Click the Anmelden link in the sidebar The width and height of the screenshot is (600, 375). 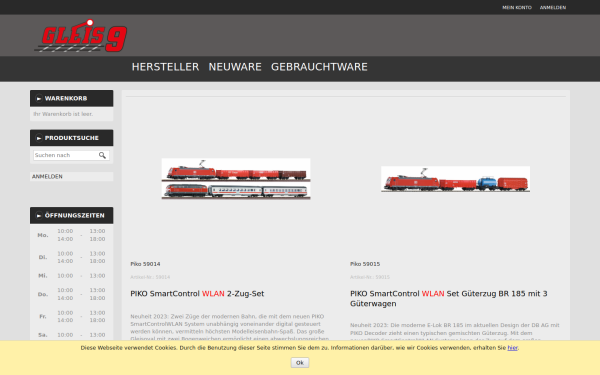(x=47, y=176)
